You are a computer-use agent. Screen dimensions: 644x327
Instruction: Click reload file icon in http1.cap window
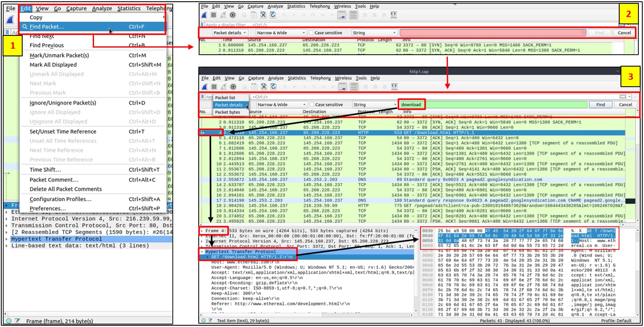[273, 87]
